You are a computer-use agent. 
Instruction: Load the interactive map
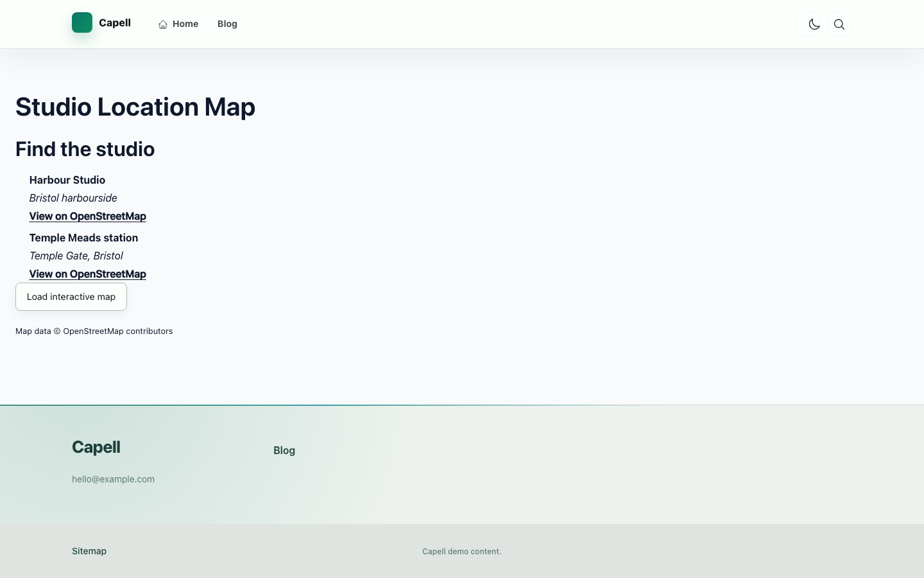[x=71, y=297]
